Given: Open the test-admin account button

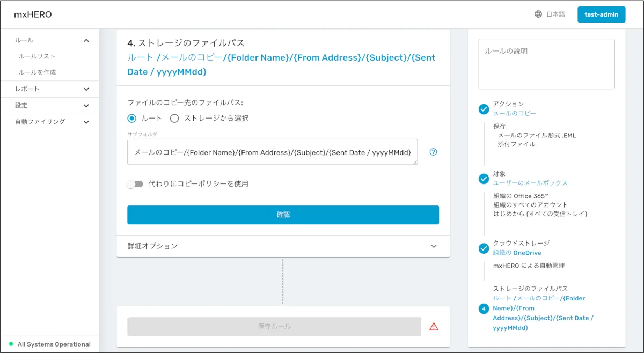Looking at the screenshot, I should click(x=601, y=14).
